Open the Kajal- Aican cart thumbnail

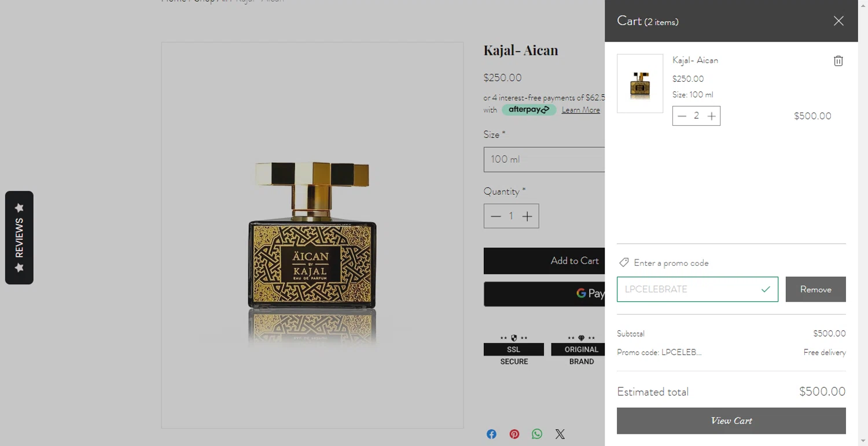(640, 84)
